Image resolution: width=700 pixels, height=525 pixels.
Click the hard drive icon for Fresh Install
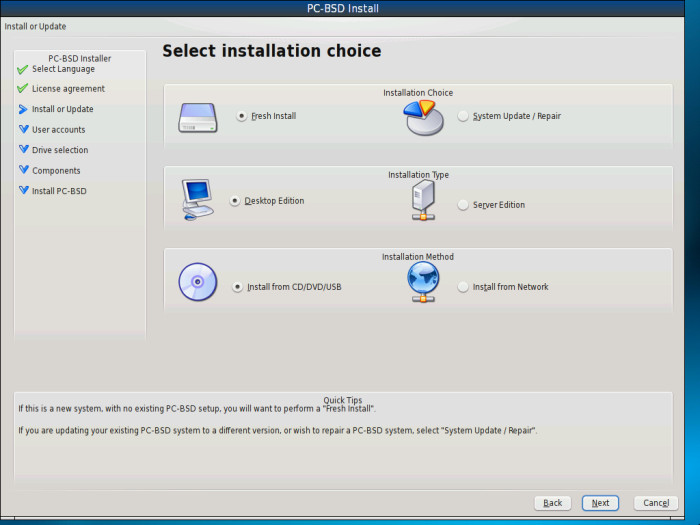pos(198,118)
